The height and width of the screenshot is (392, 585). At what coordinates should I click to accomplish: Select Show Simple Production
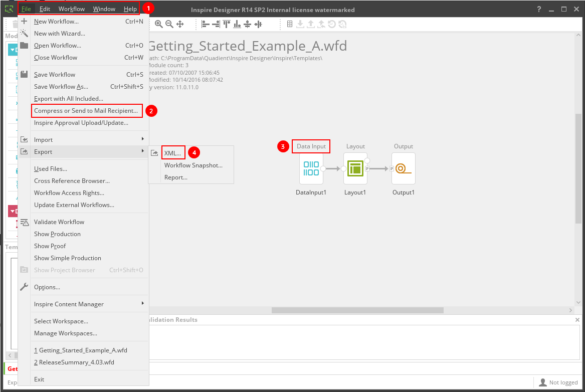coord(84,258)
